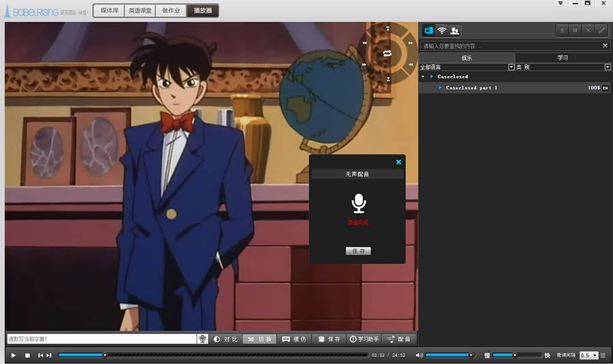613x364 pixels.
Task: Click the microphone in the dubbing dialog
Action: 358,203
